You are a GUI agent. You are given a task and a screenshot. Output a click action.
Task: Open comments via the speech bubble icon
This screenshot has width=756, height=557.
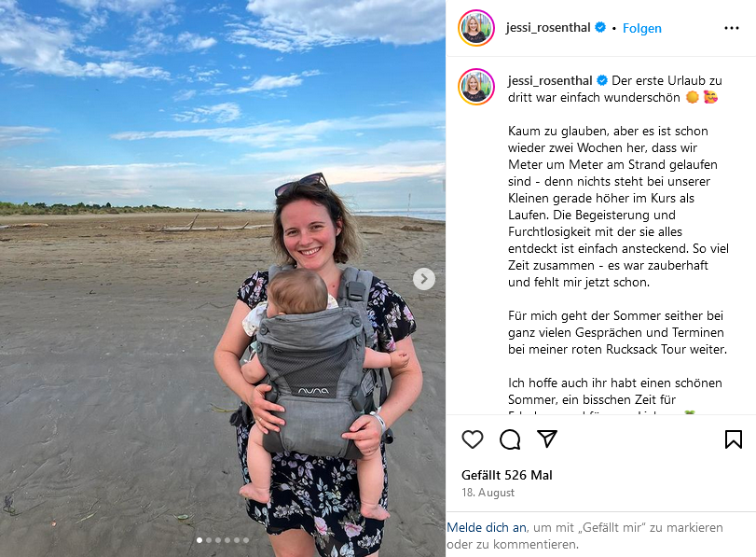510,439
